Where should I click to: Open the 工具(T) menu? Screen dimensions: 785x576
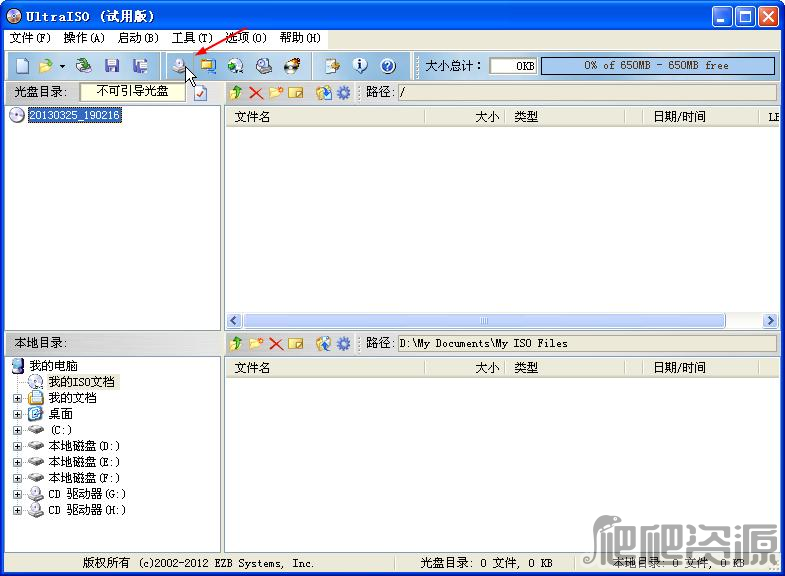tap(192, 38)
